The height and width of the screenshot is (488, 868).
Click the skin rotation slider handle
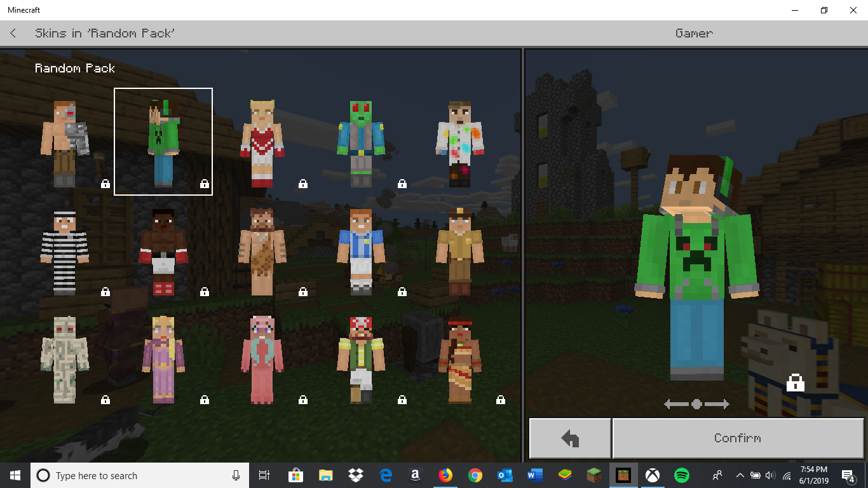696,404
